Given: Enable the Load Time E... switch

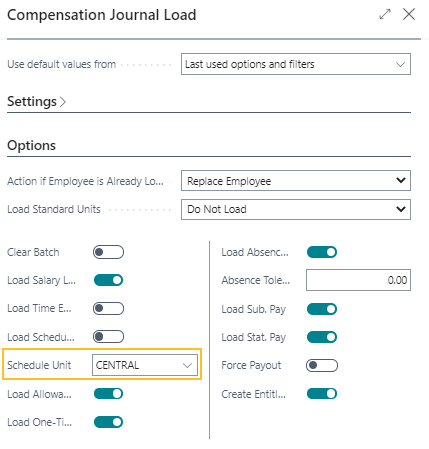Looking at the screenshot, I should [108, 308].
